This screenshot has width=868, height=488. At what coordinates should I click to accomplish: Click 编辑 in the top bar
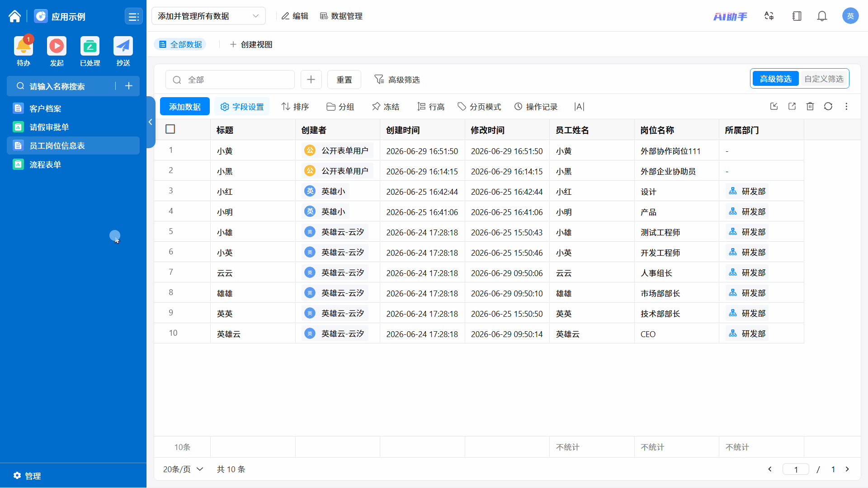click(295, 16)
